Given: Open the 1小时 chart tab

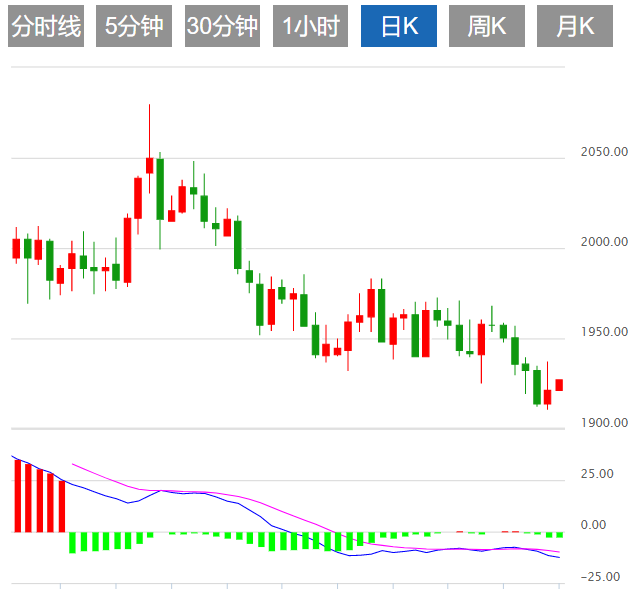Looking at the screenshot, I should click(310, 26).
